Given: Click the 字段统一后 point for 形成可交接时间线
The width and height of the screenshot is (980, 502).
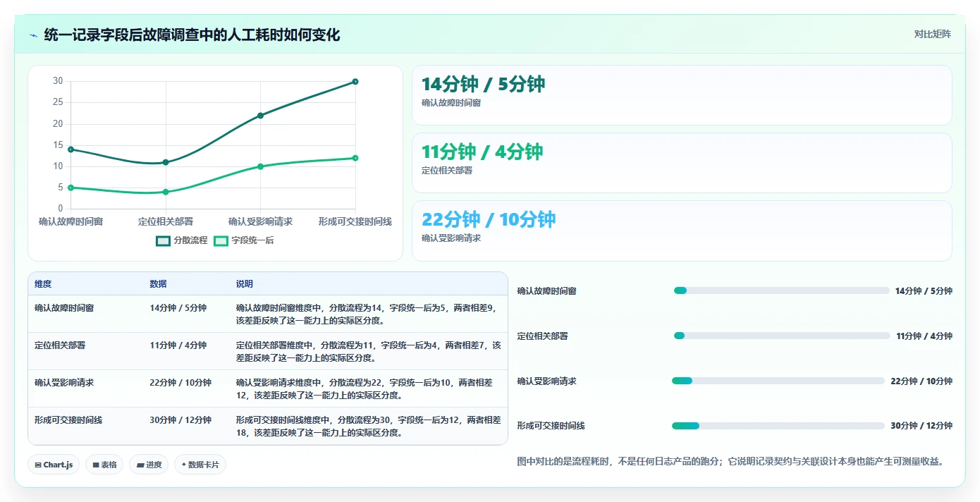Looking at the screenshot, I should 355,158.
